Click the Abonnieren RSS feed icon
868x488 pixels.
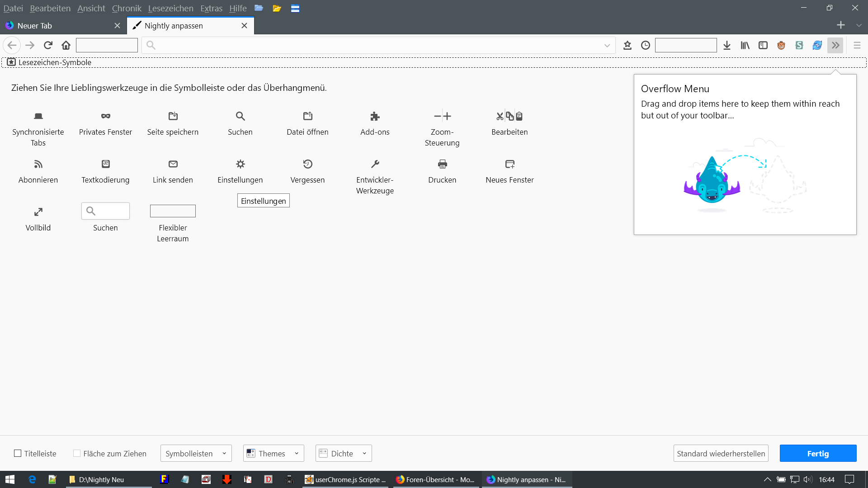point(38,164)
